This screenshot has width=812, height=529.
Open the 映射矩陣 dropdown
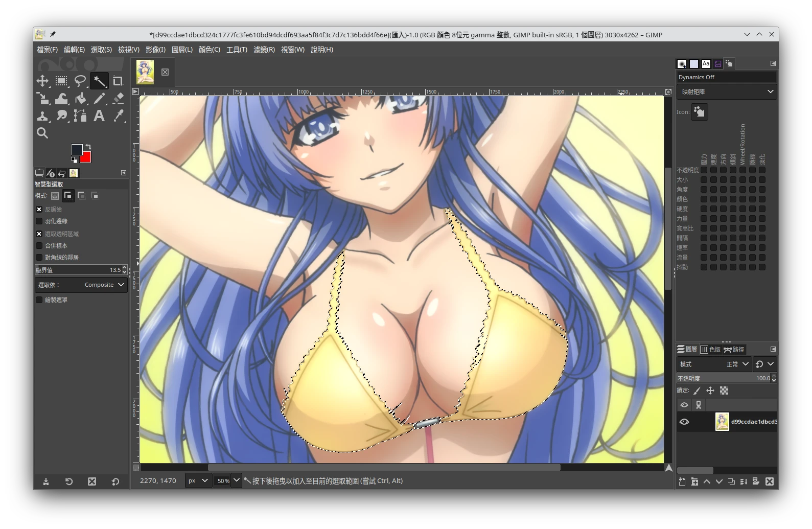click(x=726, y=91)
